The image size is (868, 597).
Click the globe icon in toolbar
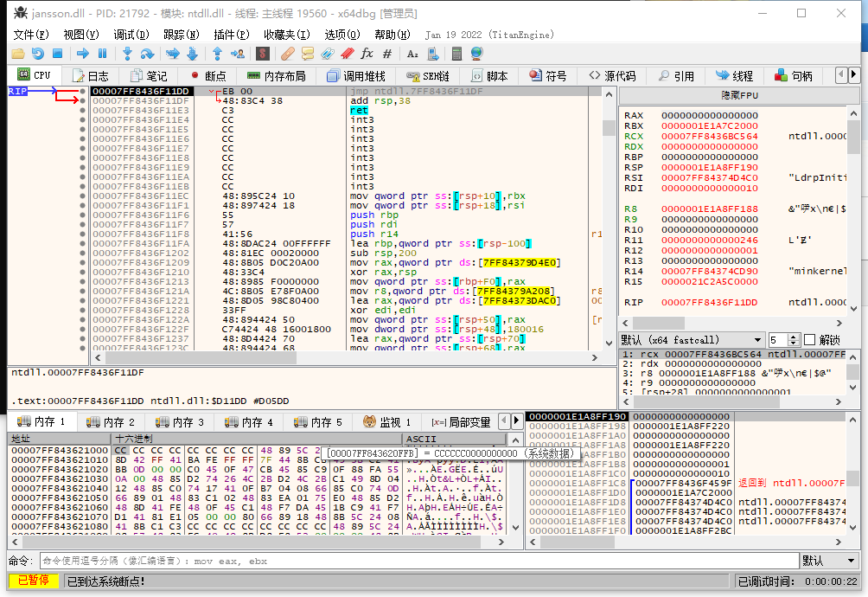click(476, 54)
